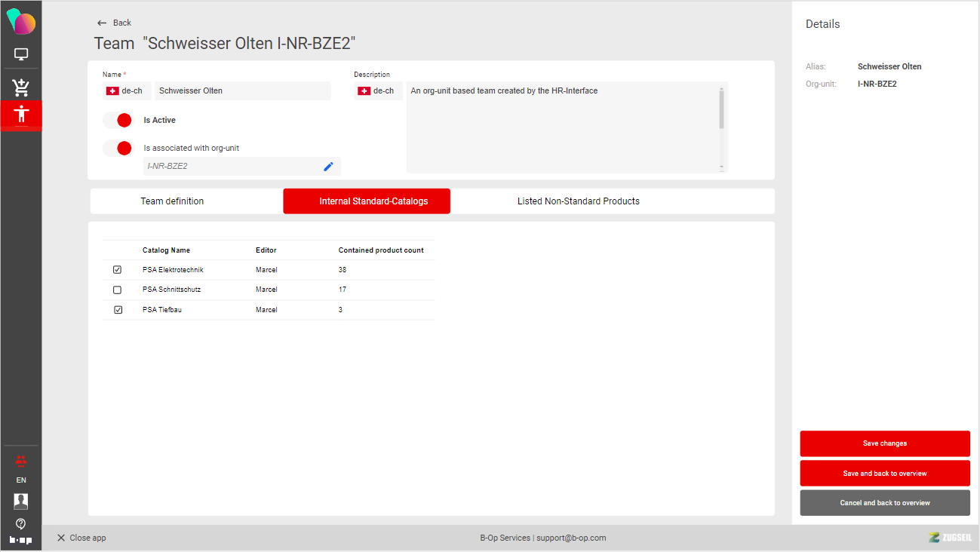Click the Save changes button

click(884, 443)
